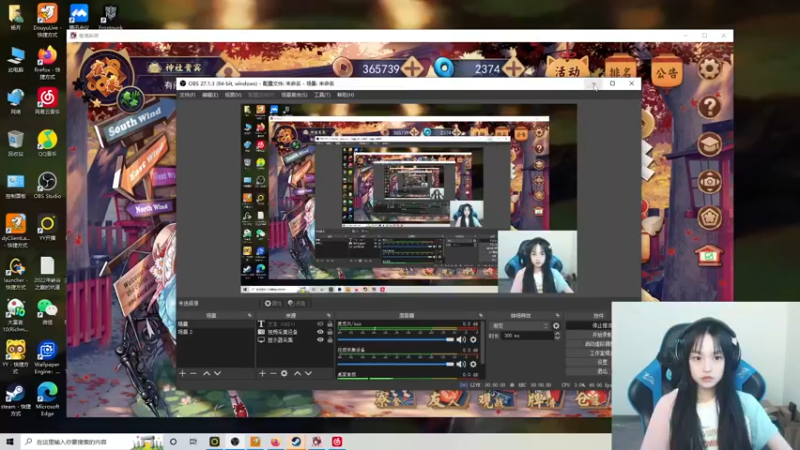Add a new scene with the plus icon
The image size is (800, 450).
point(182,373)
